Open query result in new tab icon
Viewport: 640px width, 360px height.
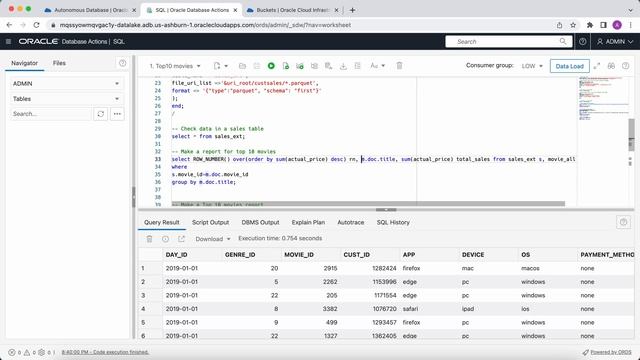(181, 239)
